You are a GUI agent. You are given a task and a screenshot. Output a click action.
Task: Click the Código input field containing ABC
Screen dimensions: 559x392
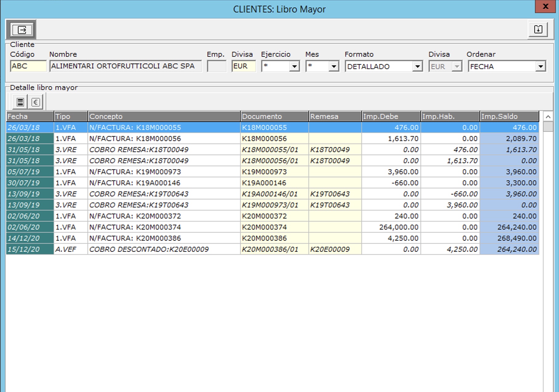coord(28,66)
